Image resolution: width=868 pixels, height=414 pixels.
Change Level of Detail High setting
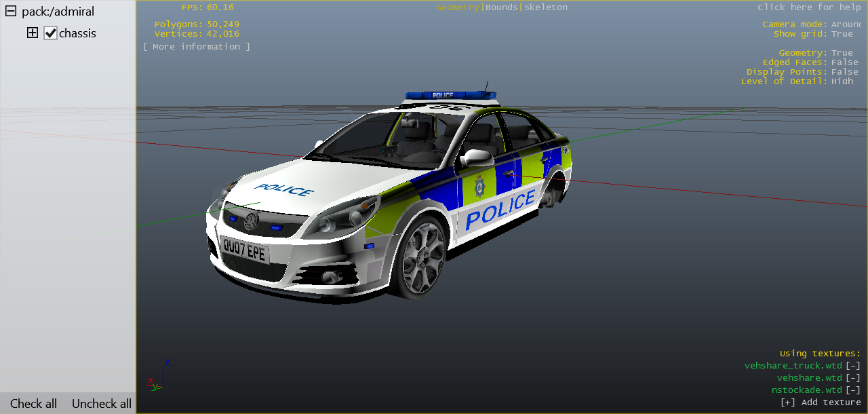click(x=842, y=81)
